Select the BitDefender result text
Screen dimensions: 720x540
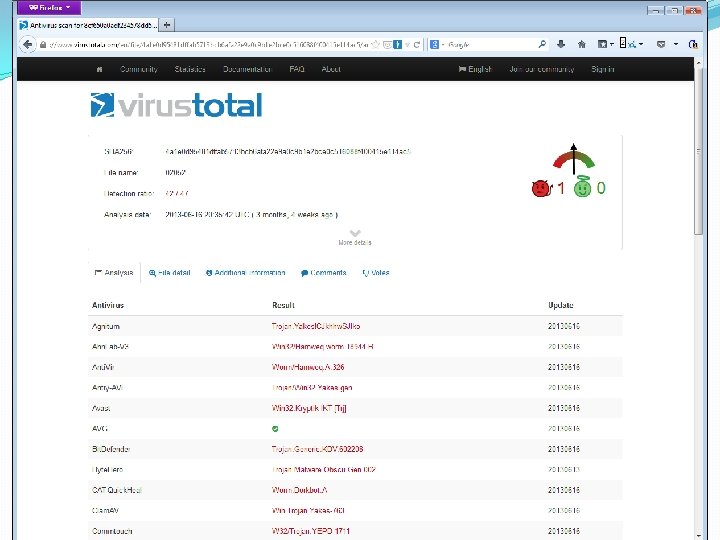[317, 449]
